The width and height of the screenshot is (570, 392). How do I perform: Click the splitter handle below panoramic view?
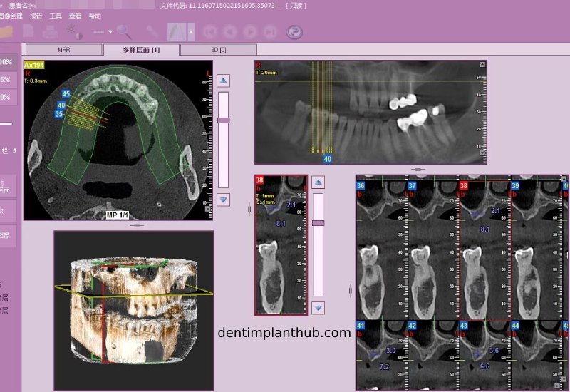[418, 170]
